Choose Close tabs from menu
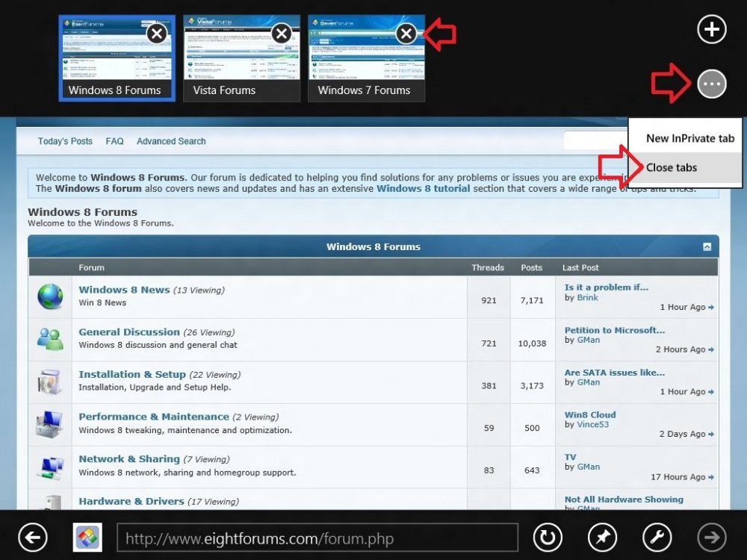Image resolution: width=747 pixels, height=560 pixels. click(685, 167)
